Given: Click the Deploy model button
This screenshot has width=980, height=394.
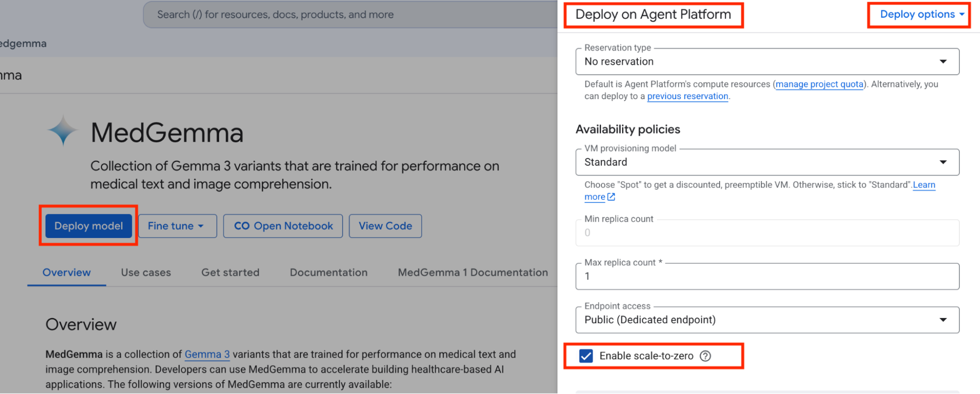Looking at the screenshot, I should click(89, 226).
